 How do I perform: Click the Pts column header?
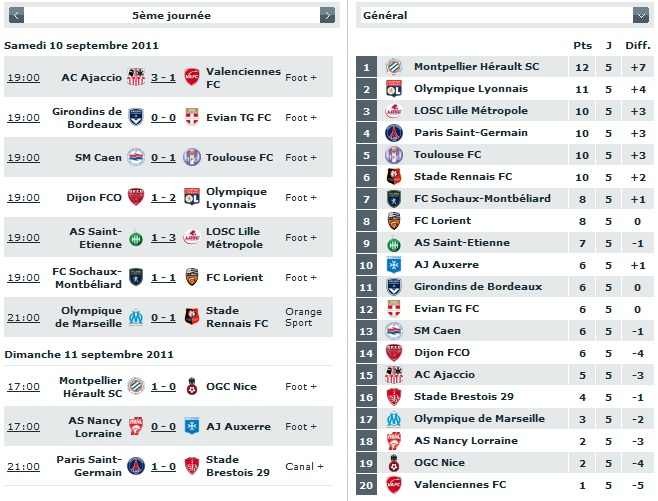tap(582, 45)
